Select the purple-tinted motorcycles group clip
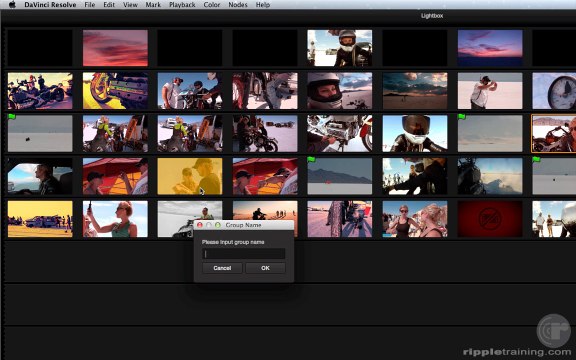The width and height of the screenshot is (576, 360). tap(40, 91)
